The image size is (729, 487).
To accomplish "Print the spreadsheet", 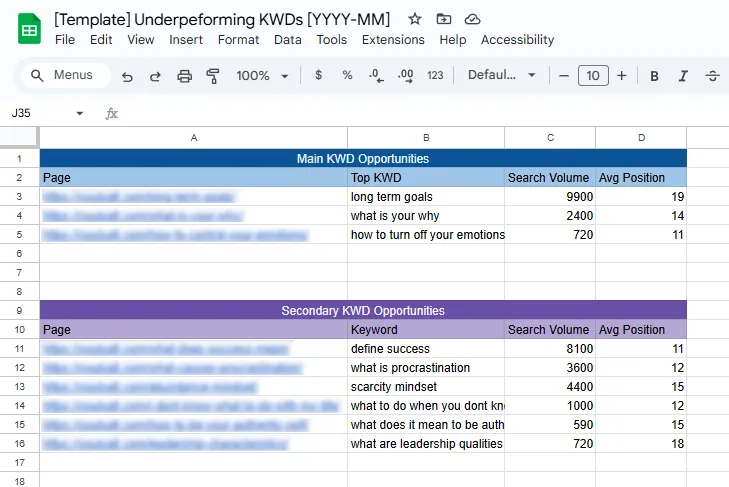I will (x=185, y=76).
